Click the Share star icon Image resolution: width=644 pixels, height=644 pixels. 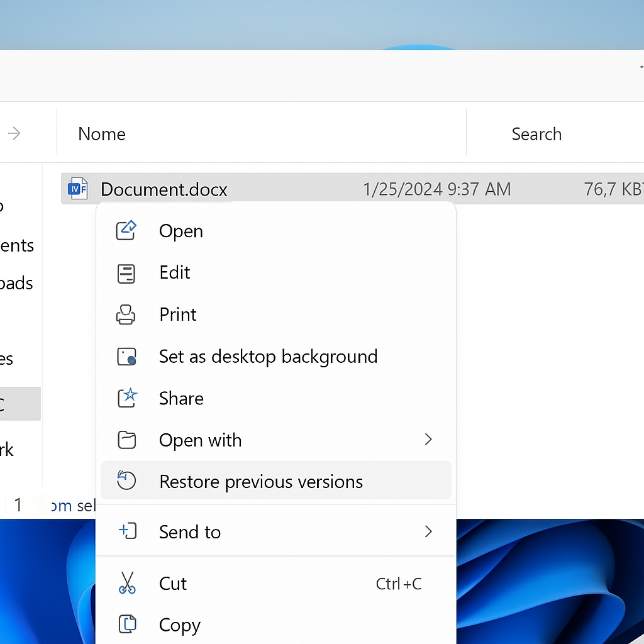pos(127,397)
